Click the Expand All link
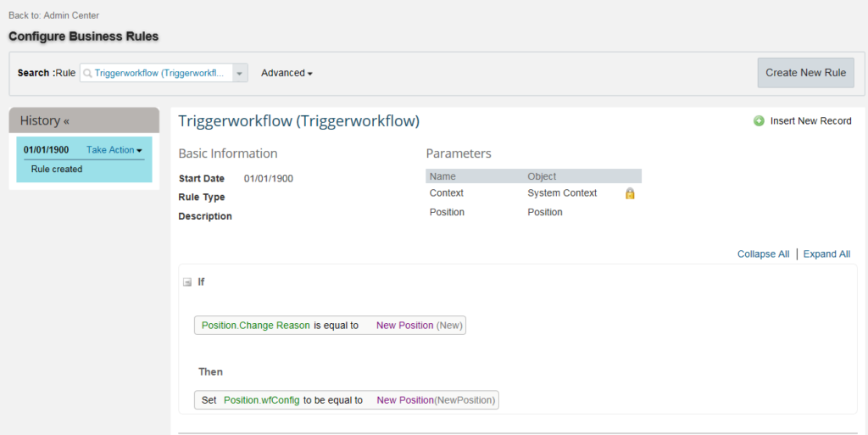868x435 pixels. (826, 254)
